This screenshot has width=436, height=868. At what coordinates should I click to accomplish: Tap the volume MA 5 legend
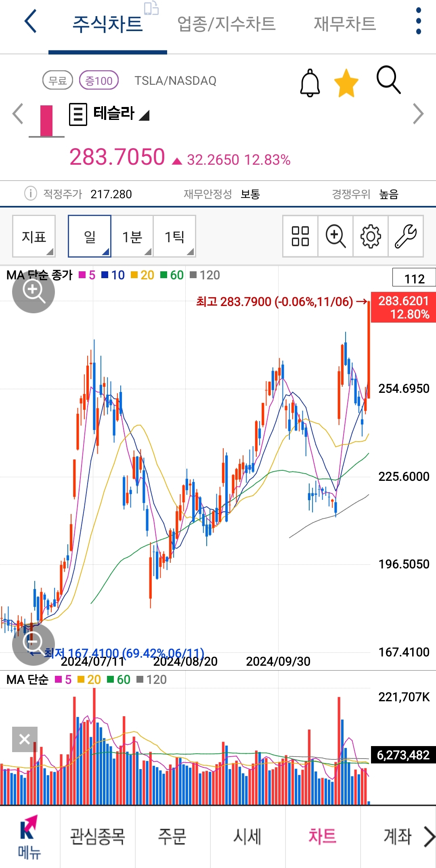[63, 679]
